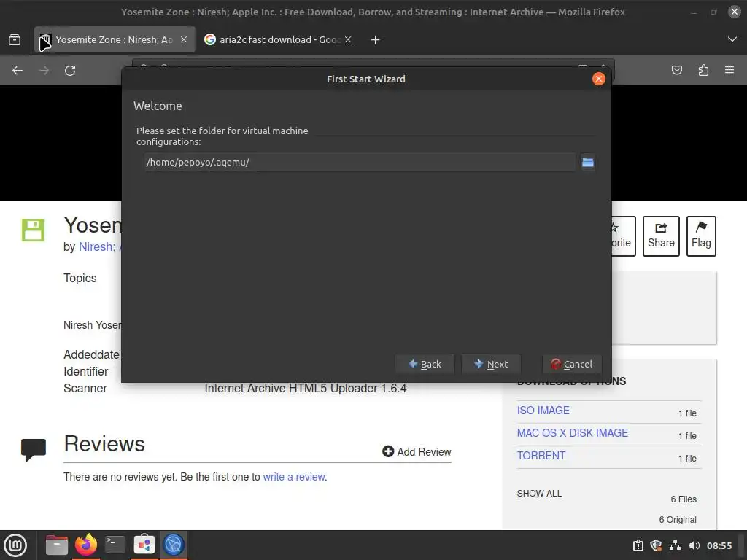Open the volume control tray icon
Image resolution: width=747 pixels, height=560 pixels.
click(694, 545)
